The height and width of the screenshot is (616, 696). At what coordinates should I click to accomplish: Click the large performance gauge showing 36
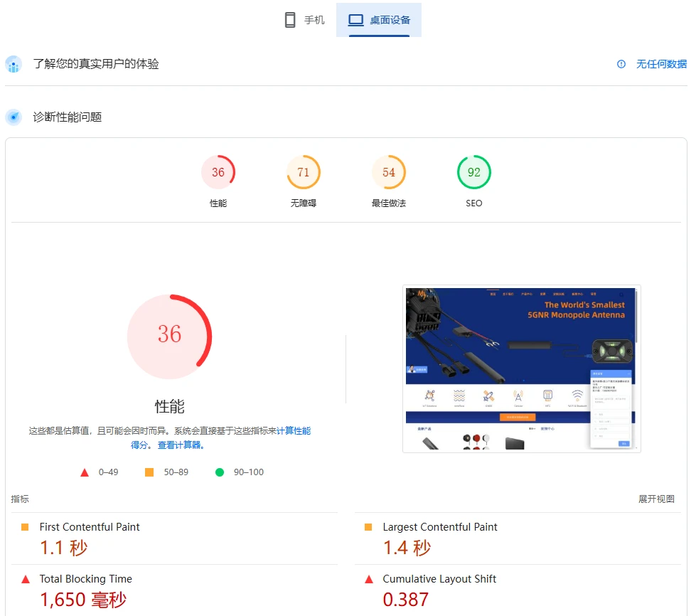(169, 335)
